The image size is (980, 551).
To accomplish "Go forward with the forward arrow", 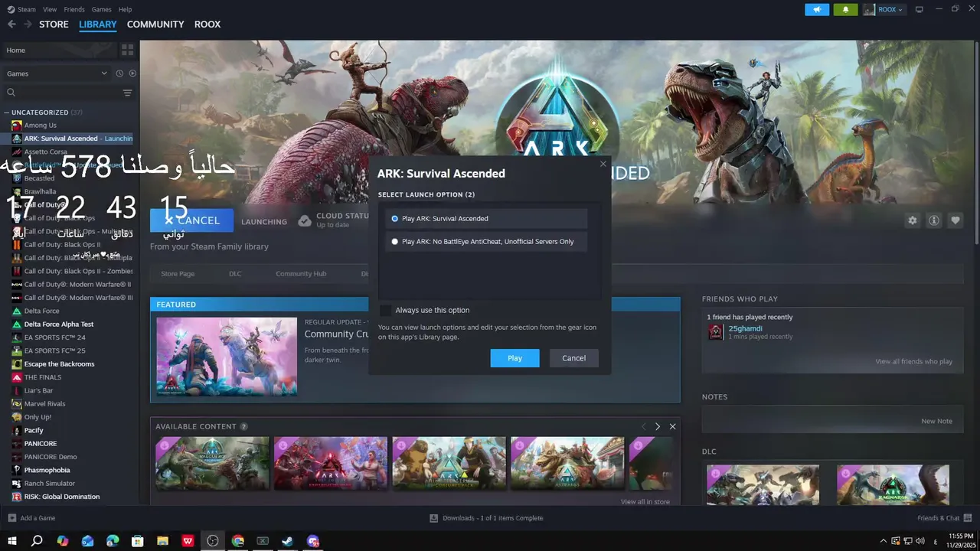I will [x=28, y=24].
